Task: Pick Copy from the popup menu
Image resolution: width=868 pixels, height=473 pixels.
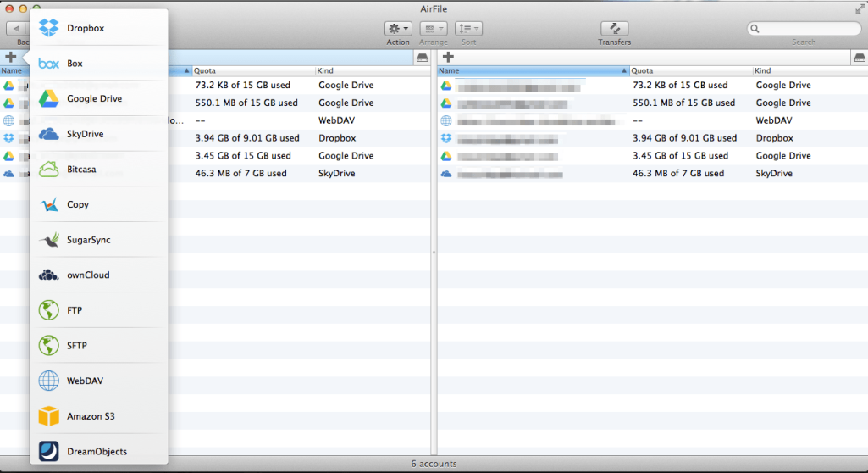Action: [x=98, y=204]
